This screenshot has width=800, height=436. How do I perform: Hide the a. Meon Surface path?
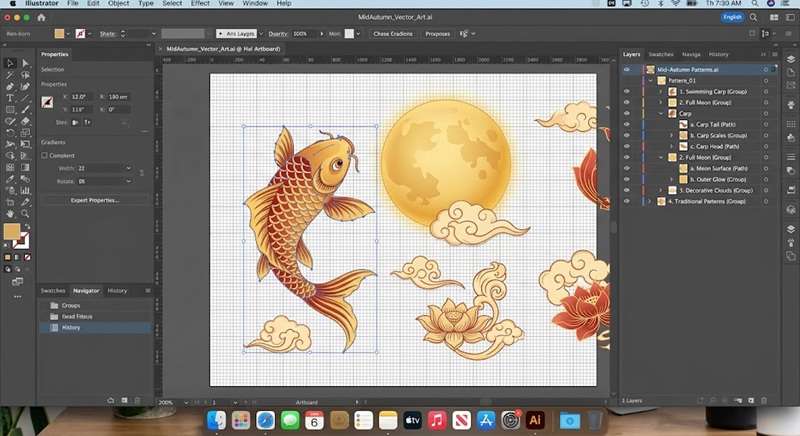(627, 168)
